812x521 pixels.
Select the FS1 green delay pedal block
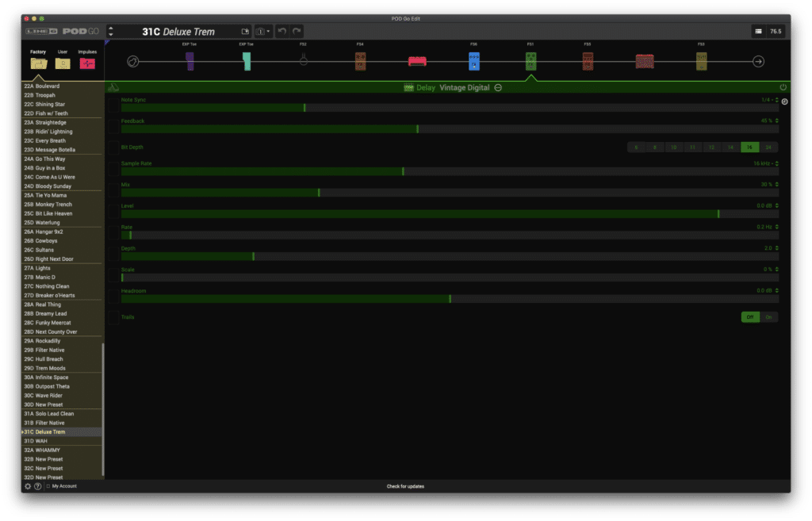coord(530,61)
